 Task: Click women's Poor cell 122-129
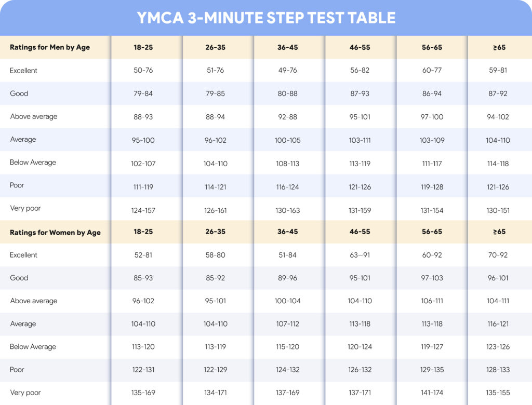coord(216,370)
